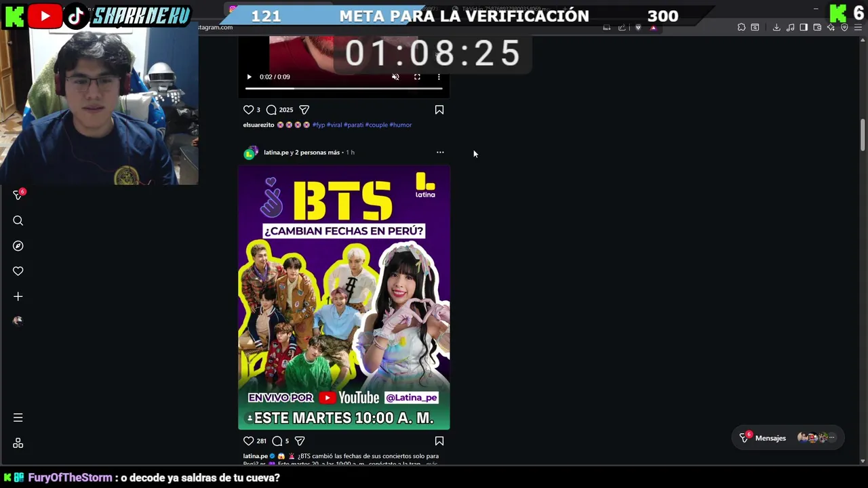The height and width of the screenshot is (488, 868).
Task: Open the #fyp hashtag
Action: point(318,125)
